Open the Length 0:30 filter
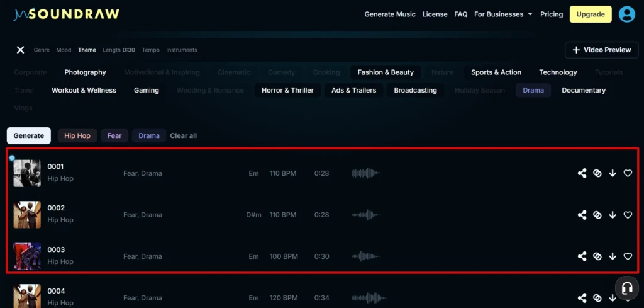644x308 pixels. click(x=119, y=50)
